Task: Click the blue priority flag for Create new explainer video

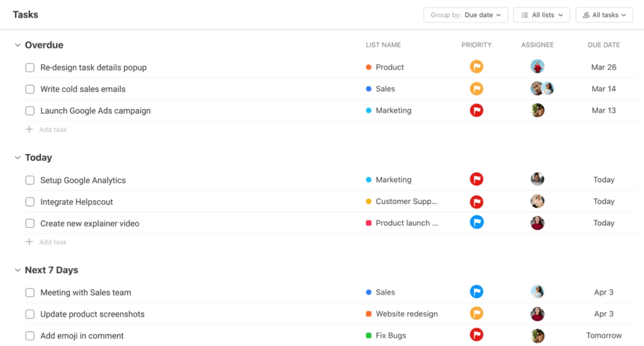Action: tap(477, 222)
